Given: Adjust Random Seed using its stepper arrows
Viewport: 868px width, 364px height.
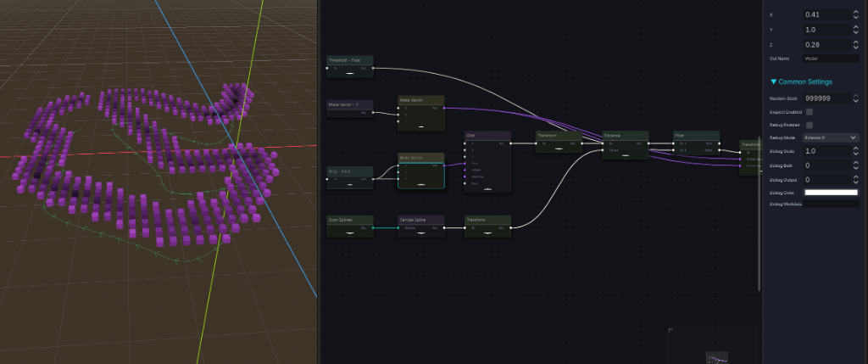Looking at the screenshot, I should click(x=856, y=98).
